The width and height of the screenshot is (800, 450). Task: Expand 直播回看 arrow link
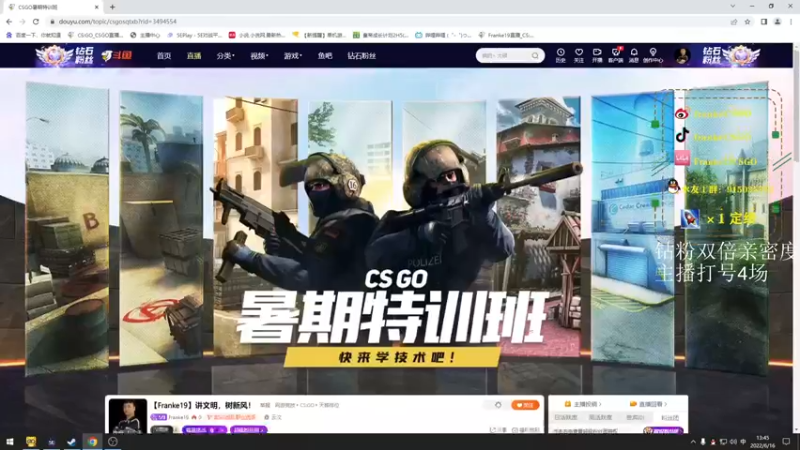648,404
